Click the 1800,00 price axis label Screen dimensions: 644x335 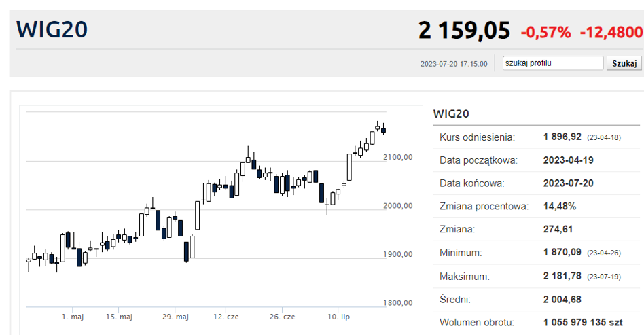(x=397, y=303)
